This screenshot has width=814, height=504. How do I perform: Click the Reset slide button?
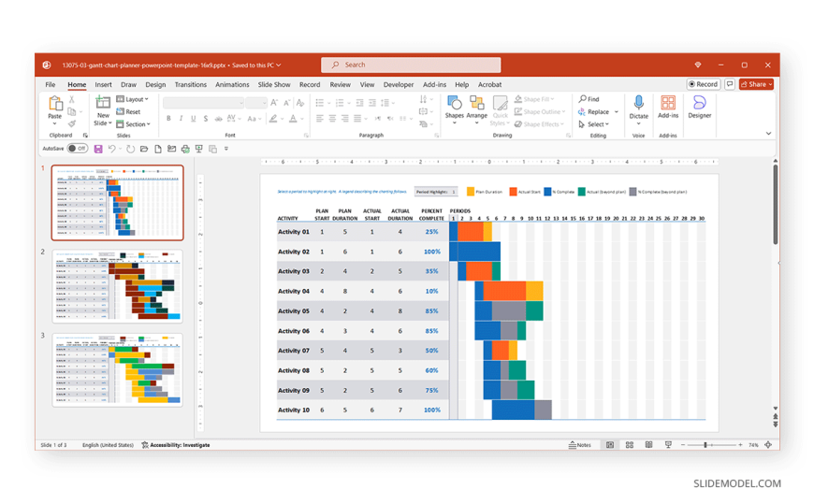[129, 111]
